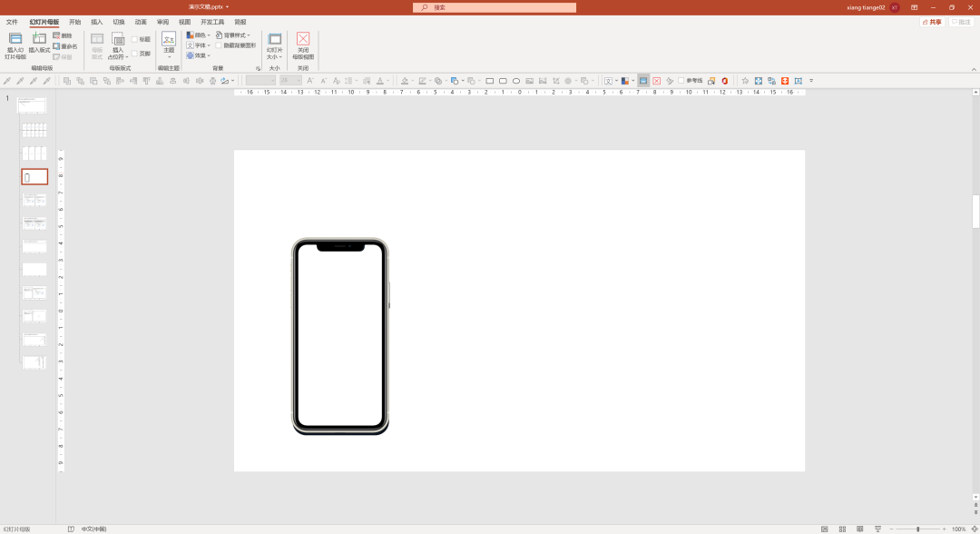Image resolution: width=980 pixels, height=534 pixels.
Task: Toggle the 页脚 (Footers) checkbox
Action: [x=135, y=54]
